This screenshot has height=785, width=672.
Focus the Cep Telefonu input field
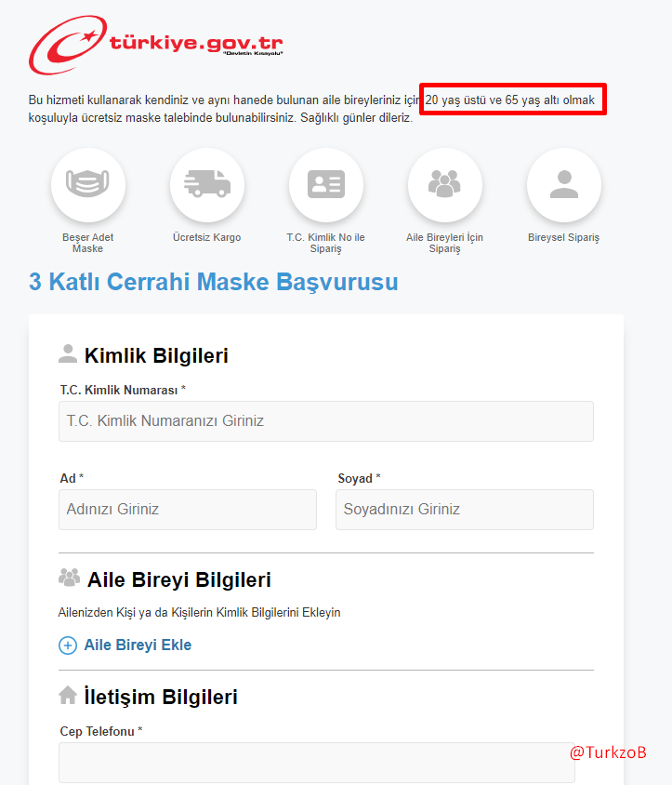(x=317, y=763)
